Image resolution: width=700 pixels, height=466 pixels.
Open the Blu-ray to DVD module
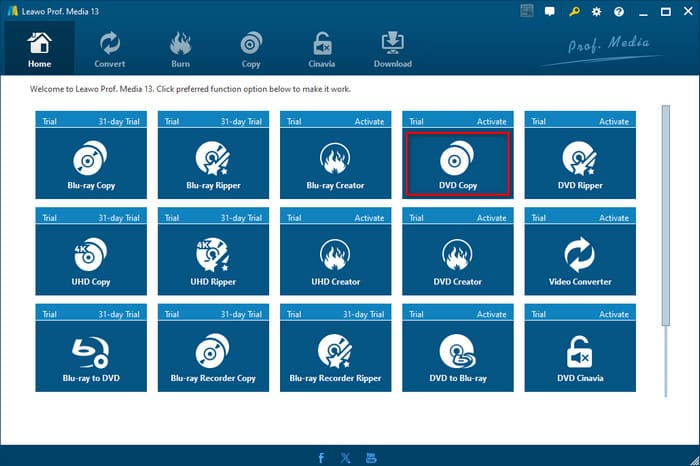92,356
